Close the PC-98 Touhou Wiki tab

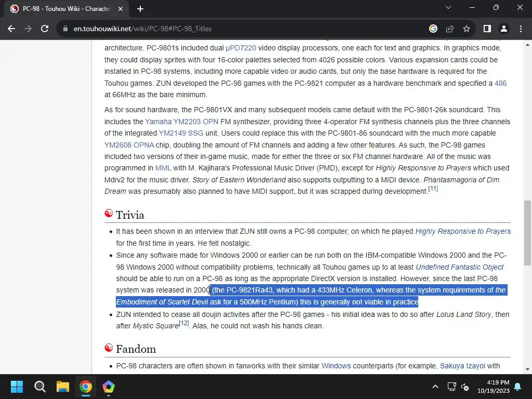[x=121, y=9]
